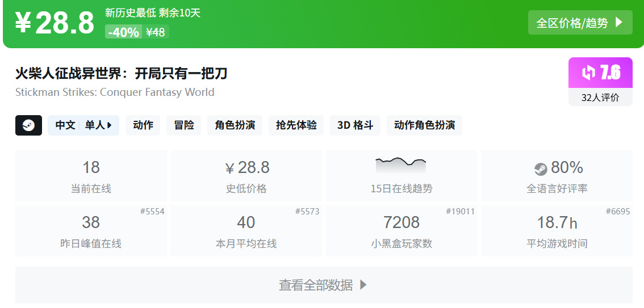Choose the 动作角色扮演 tag
The height and width of the screenshot is (308, 644).
tap(424, 125)
